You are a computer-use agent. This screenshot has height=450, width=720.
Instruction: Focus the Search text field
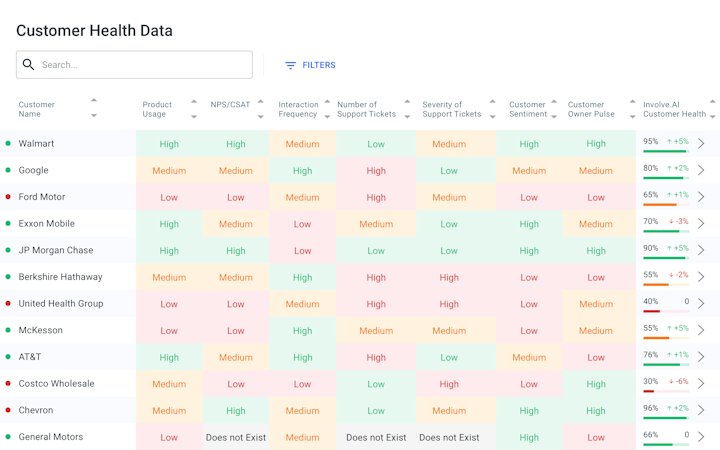[142, 65]
